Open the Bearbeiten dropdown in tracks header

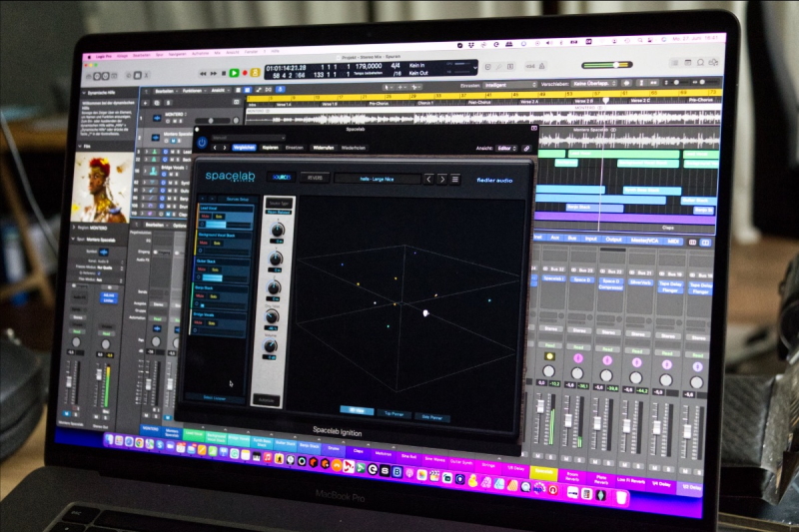tap(166, 92)
